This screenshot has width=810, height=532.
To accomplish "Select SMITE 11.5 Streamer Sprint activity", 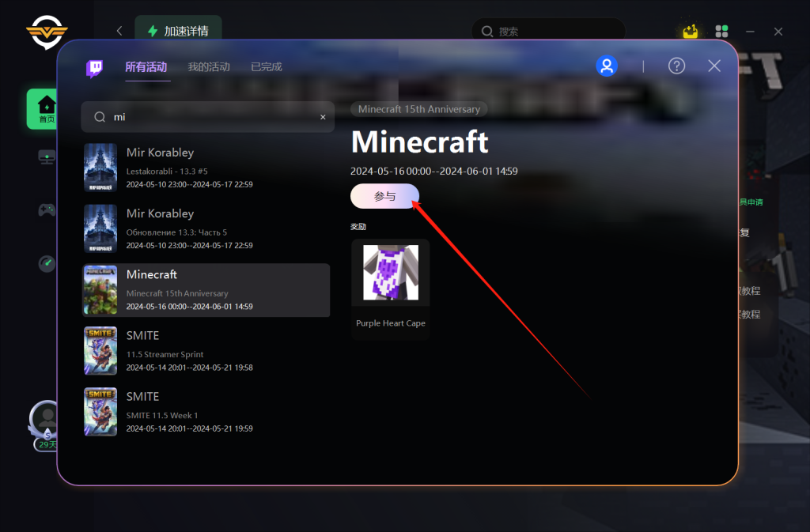I will click(206, 351).
